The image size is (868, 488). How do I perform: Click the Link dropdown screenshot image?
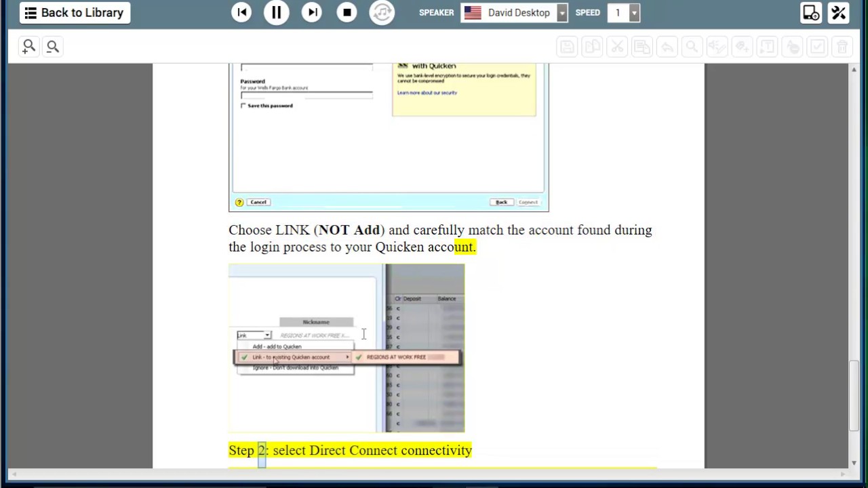coord(347,348)
